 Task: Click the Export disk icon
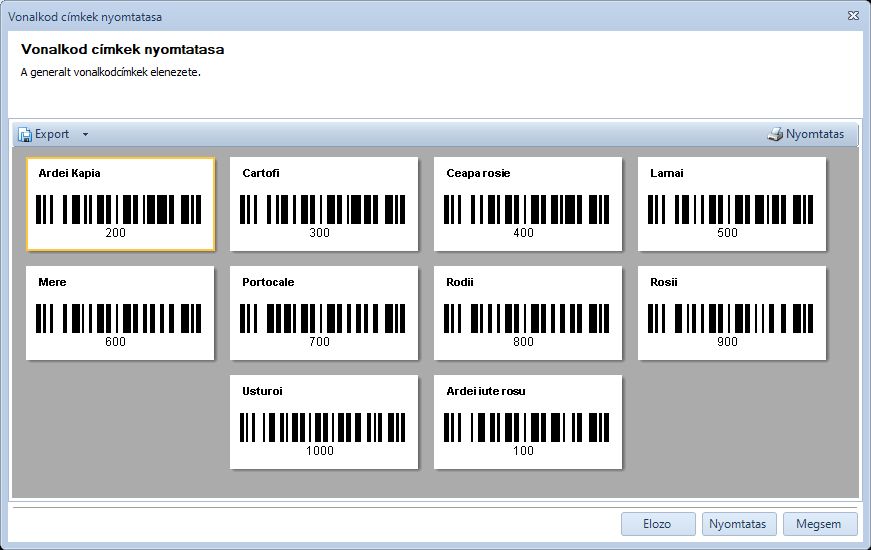24,134
